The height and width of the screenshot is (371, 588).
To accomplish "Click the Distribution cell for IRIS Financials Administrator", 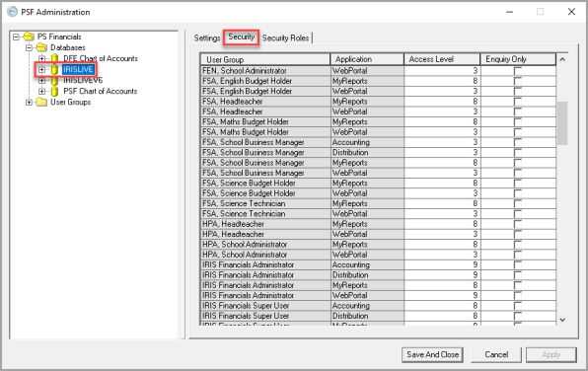I will tap(367, 275).
